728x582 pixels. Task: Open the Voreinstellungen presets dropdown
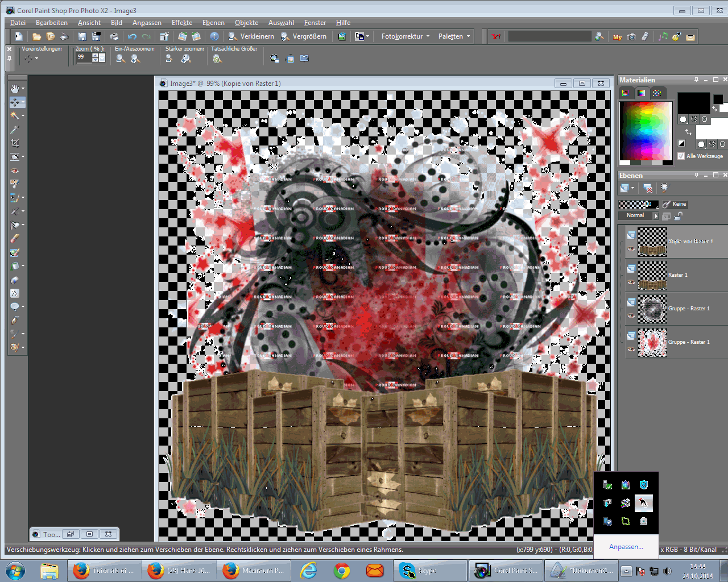[31, 59]
